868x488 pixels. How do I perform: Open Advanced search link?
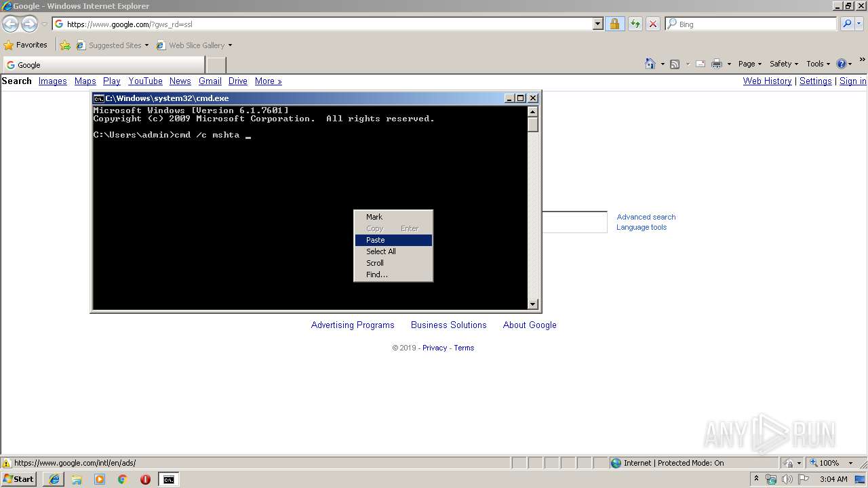point(646,217)
